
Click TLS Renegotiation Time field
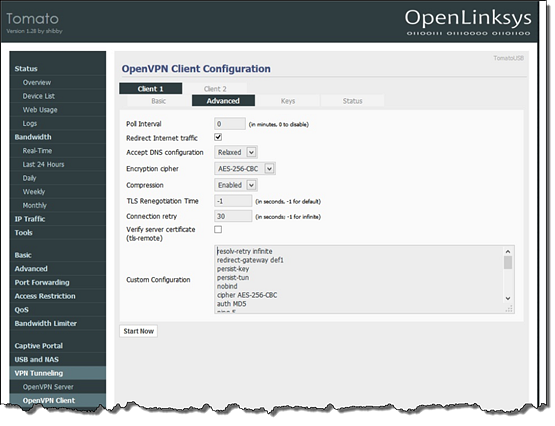233,201
